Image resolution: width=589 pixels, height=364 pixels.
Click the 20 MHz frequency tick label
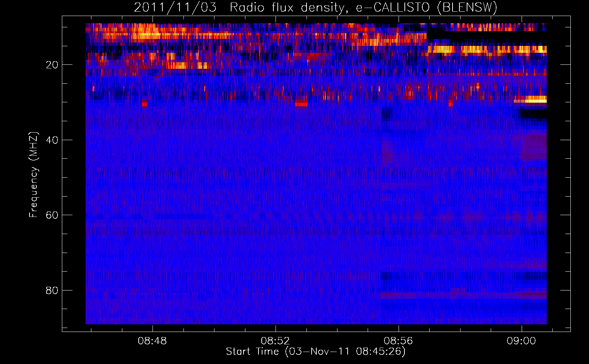tap(52, 65)
